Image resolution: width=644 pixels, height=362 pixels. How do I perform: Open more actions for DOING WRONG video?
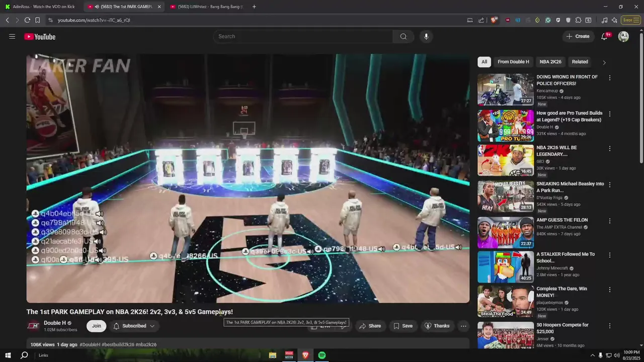(609, 78)
